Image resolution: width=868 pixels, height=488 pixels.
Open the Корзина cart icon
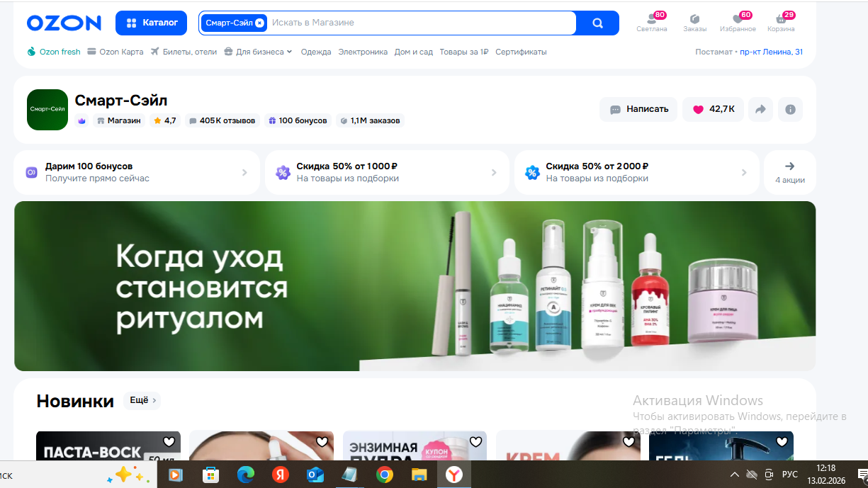point(781,22)
